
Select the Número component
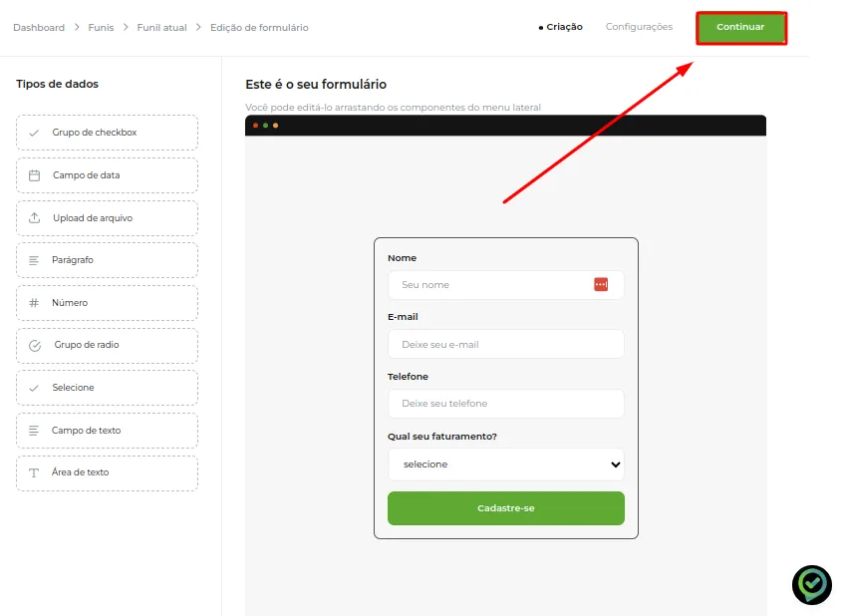(x=108, y=303)
